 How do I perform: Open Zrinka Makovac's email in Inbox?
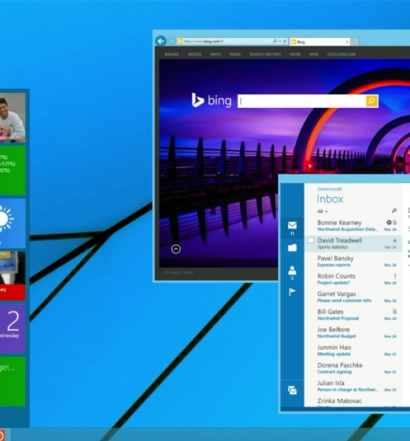(x=354, y=402)
